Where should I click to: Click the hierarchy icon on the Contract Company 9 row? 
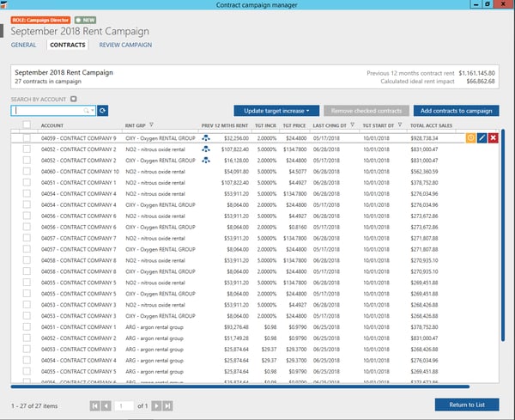pyautogui.click(x=206, y=137)
